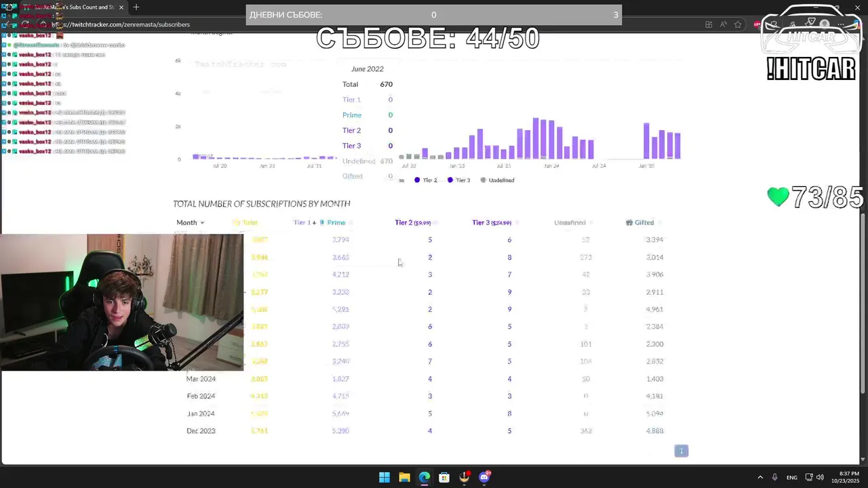Show hidden system tray icons
The width and height of the screenshot is (868, 488).
pos(759,477)
